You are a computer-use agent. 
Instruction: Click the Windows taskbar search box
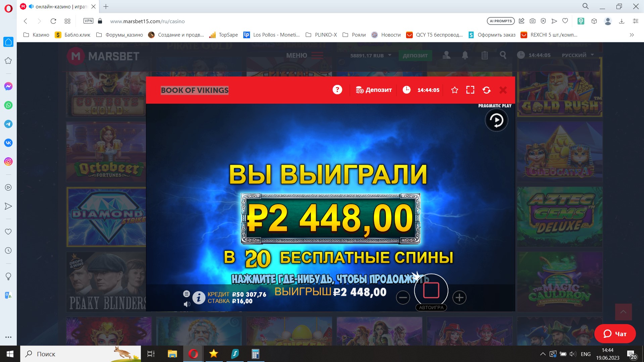click(x=81, y=354)
